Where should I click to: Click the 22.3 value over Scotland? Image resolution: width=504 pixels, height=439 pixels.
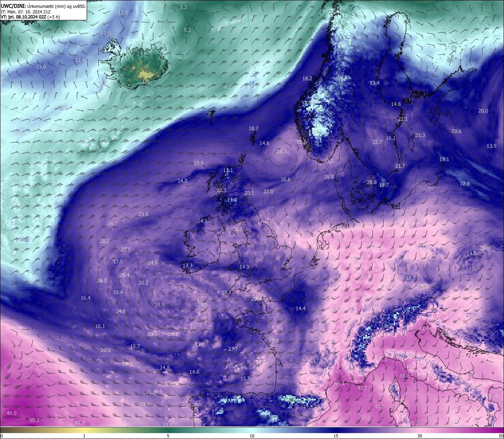point(221,190)
